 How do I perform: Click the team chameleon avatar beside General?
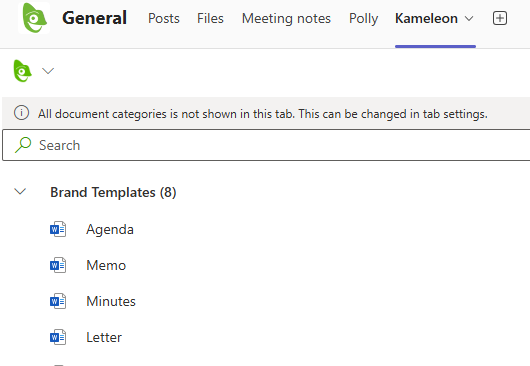point(34,18)
